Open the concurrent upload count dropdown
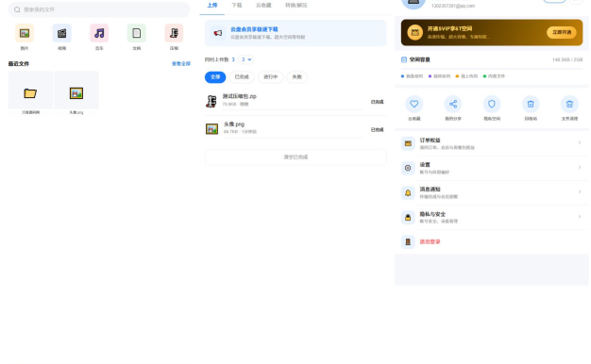The image size is (591, 364). click(245, 59)
